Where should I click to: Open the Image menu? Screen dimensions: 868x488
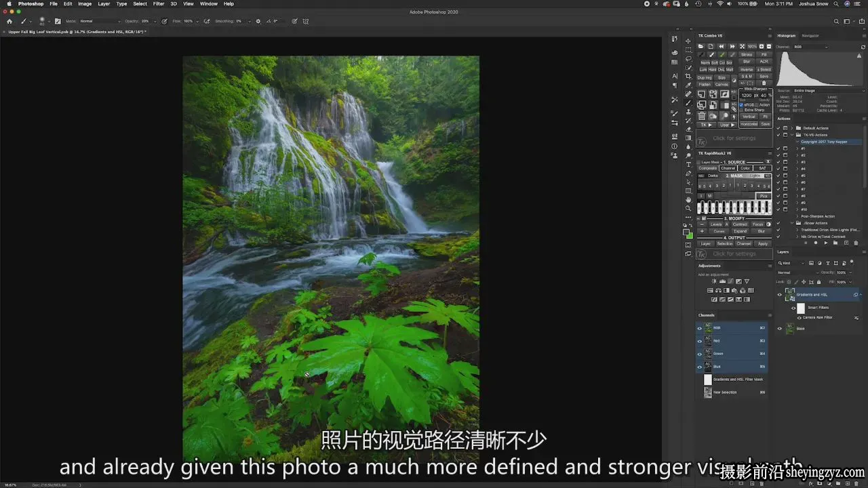click(85, 3)
